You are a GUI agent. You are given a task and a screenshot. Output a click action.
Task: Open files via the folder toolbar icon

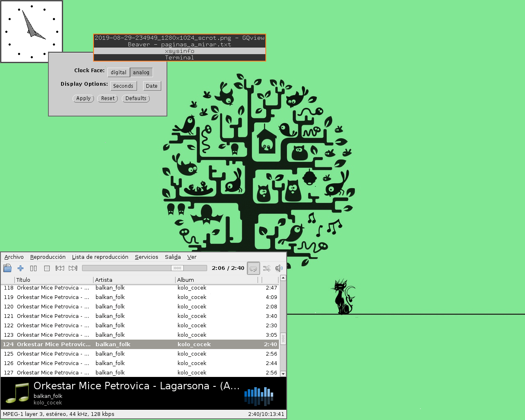pos(7,268)
